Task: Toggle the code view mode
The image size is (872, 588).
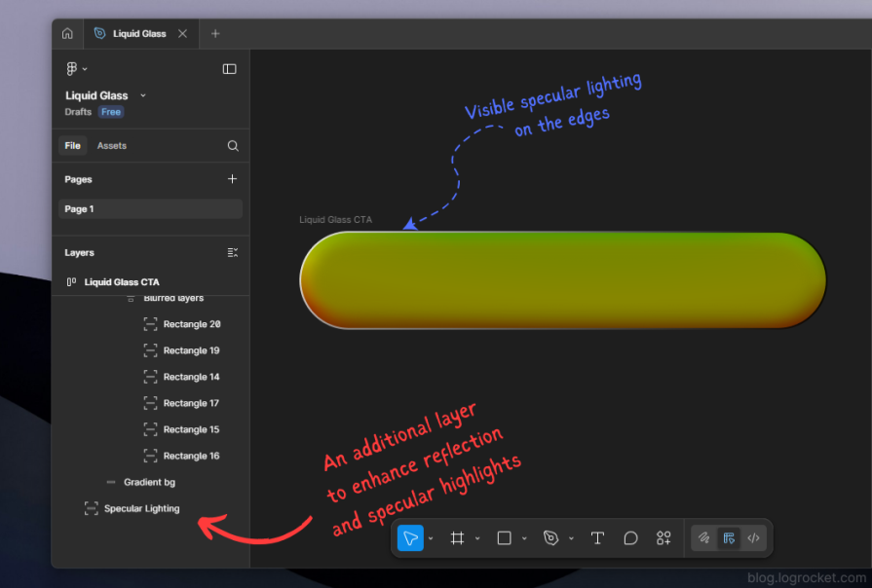Action: [x=753, y=537]
